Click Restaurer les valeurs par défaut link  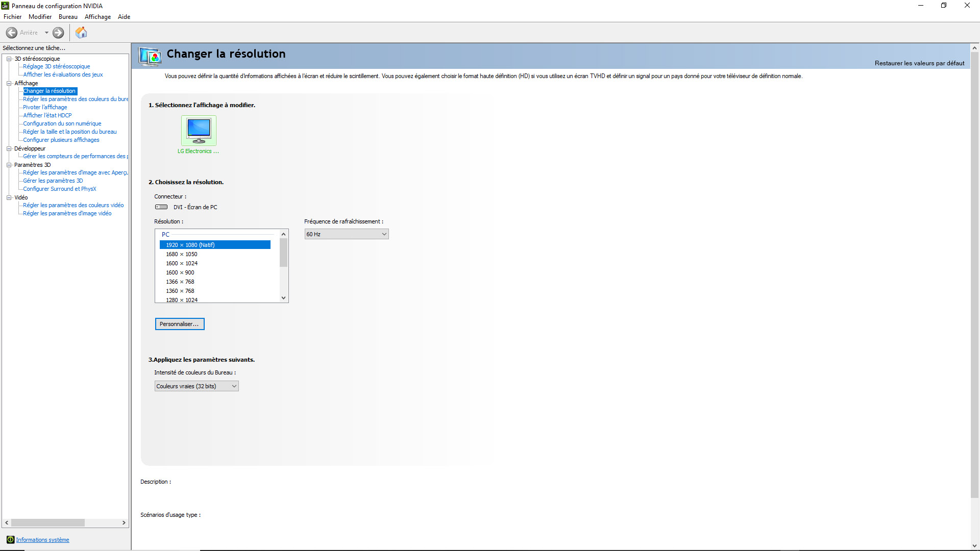click(919, 63)
